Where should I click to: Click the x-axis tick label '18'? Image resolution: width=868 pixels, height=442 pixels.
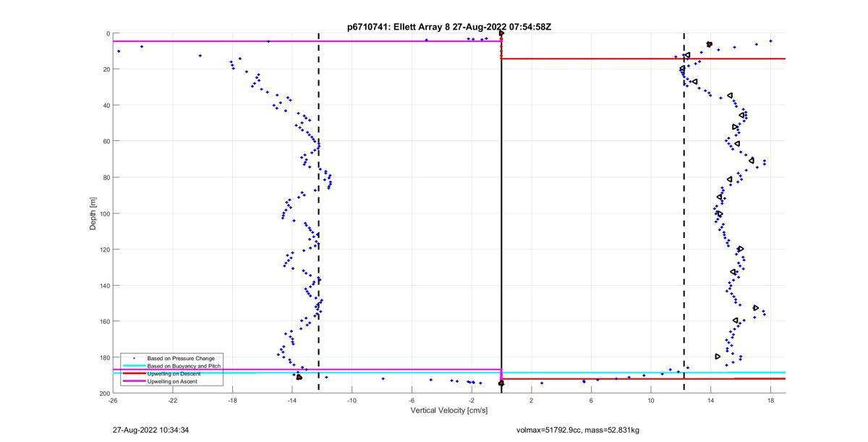tap(770, 401)
